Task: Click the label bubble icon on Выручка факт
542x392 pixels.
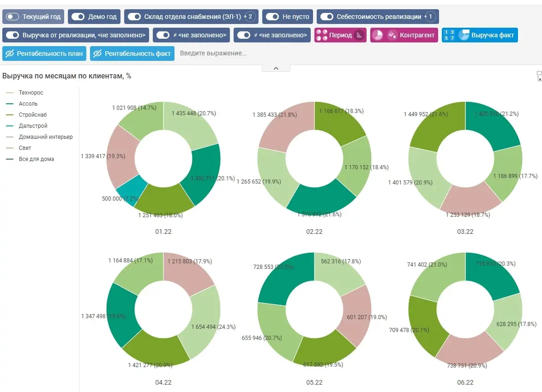Action: coord(464,35)
